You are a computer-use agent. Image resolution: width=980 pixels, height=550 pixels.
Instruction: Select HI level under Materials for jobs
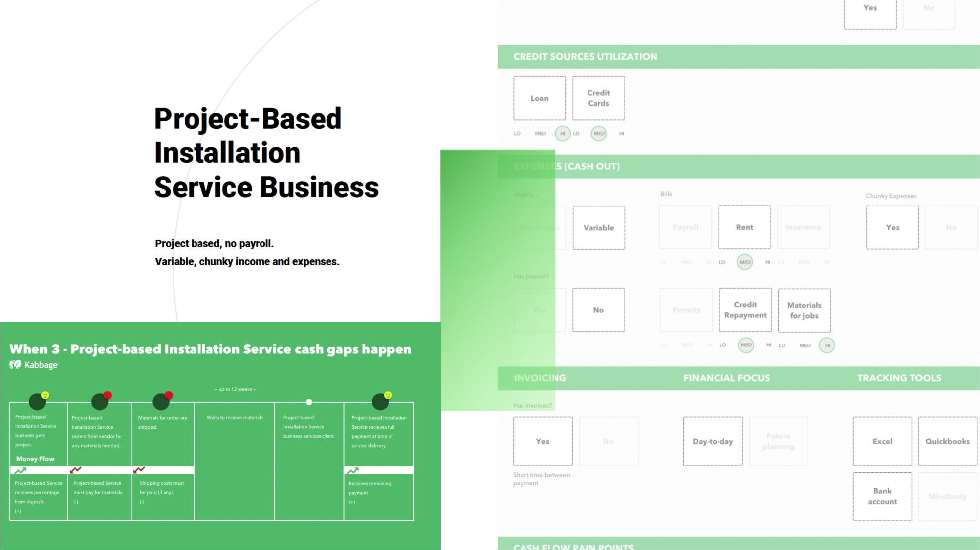pyautogui.click(x=827, y=345)
